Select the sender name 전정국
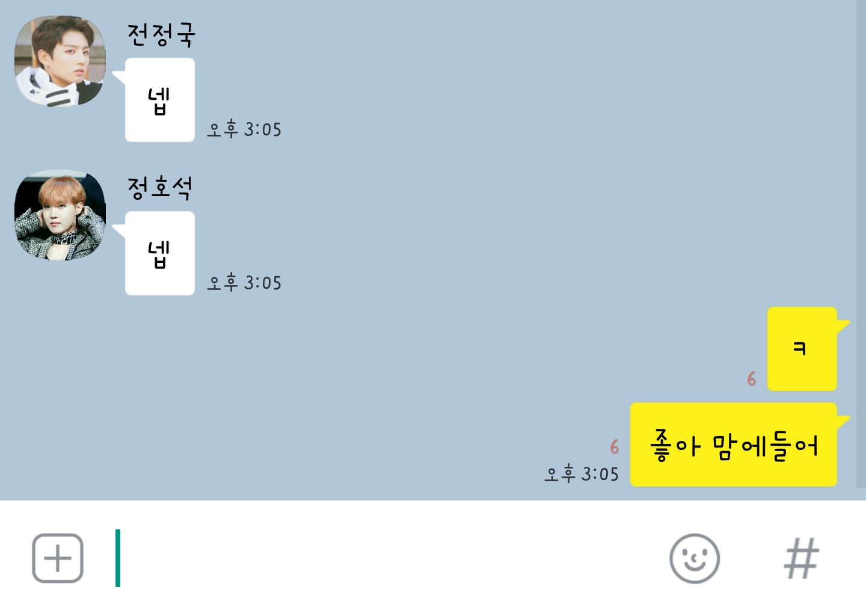Image resolution: width=866 pixels, height=616 pixels. 161,34
